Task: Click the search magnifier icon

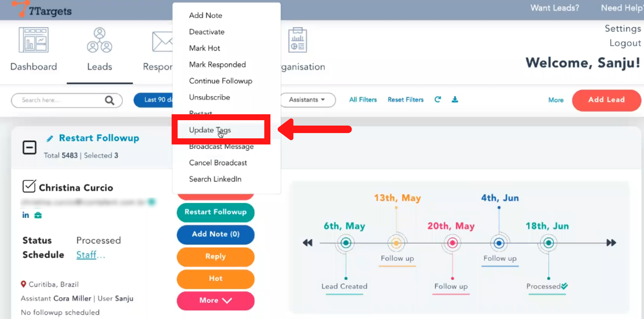Action: 109,100
